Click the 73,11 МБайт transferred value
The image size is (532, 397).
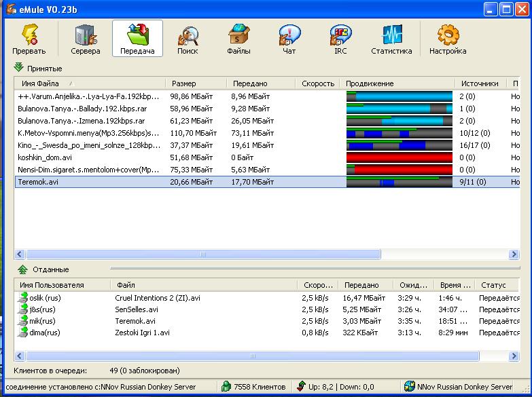tap(253, 133)
